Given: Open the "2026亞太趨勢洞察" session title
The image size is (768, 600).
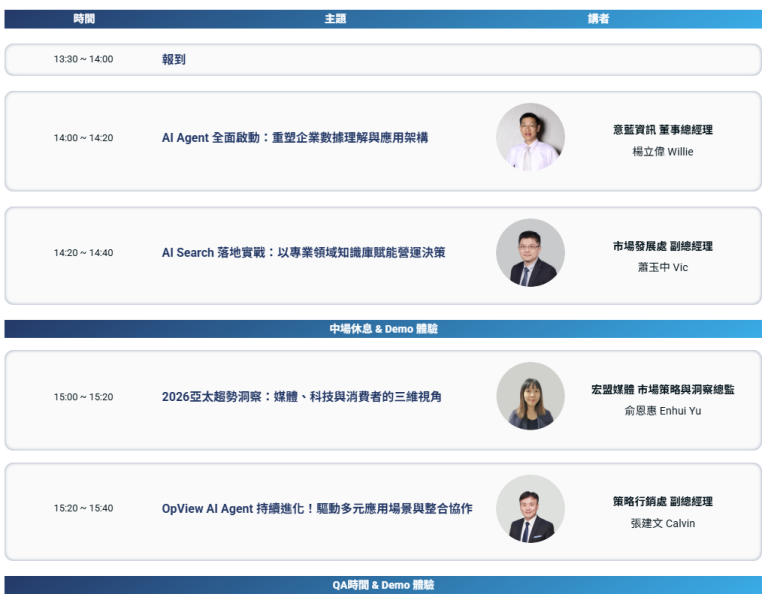Looking at the screenshot, I should (x=301, y=397).
